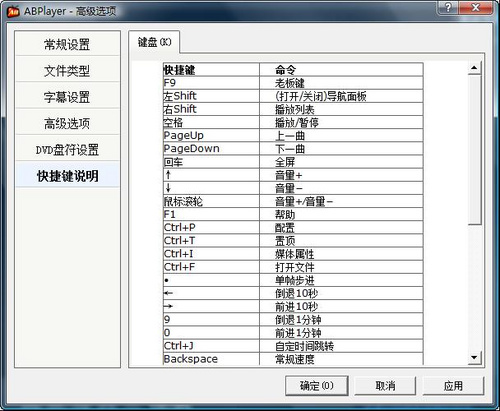Select the 帮助 command cell
Viewport: 500px width, 411px height.
[341, 214]
